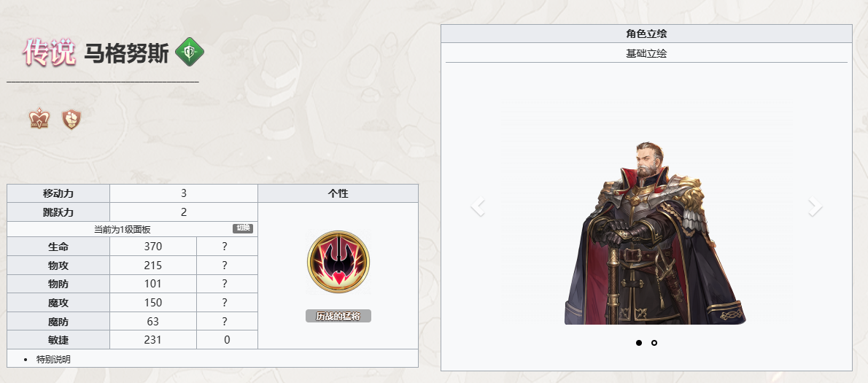
Task: Toggle stat panel level with 切换
Action: pyautogui.click(x=243, y=228)
